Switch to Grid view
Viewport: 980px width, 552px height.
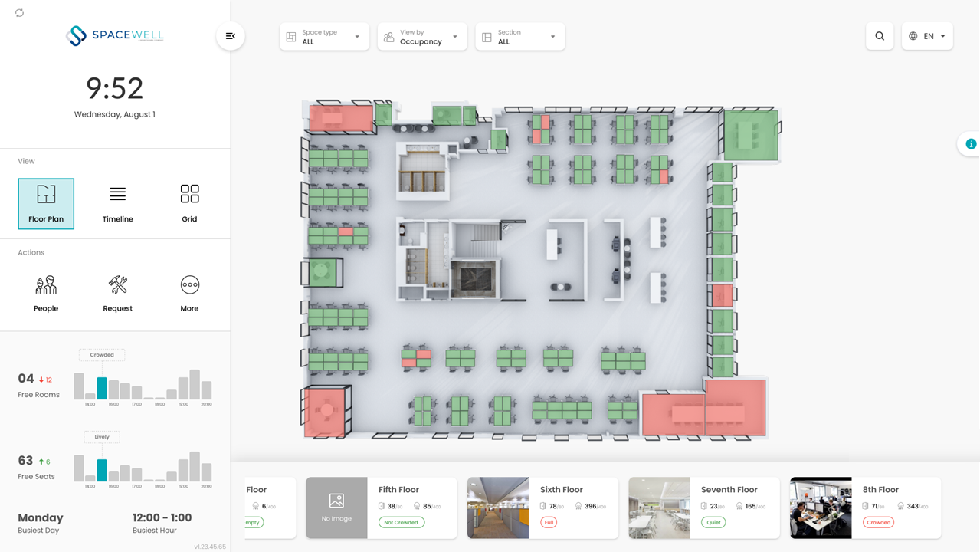(x=189, y=204)
